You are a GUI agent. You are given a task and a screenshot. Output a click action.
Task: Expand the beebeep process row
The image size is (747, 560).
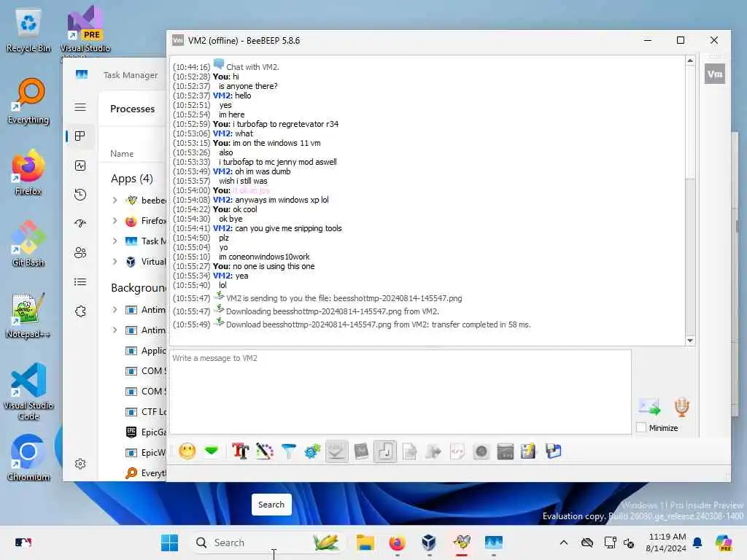click(x=115, y=201)
